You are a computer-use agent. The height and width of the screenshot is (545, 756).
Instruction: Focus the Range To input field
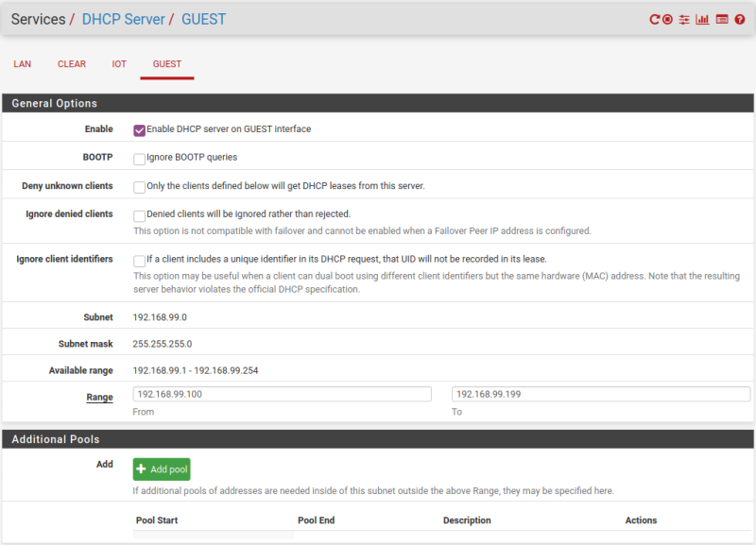pos(601,394)
